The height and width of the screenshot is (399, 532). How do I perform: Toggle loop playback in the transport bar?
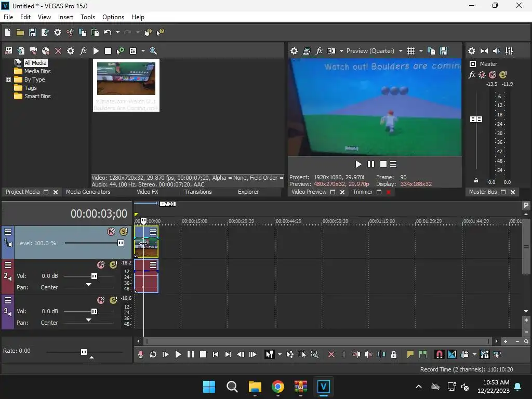pyautogui.click(x=153, y=354)
